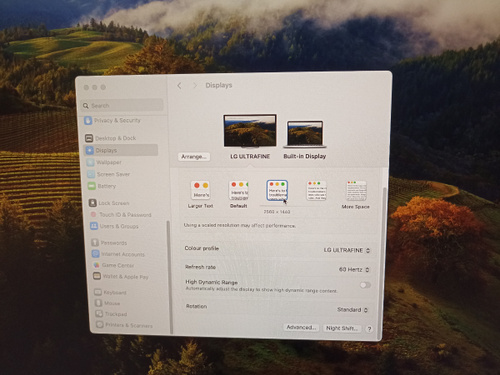Click the High Dynamic Range description text
This screenshot has height=375, width=500.
point(261,290)
